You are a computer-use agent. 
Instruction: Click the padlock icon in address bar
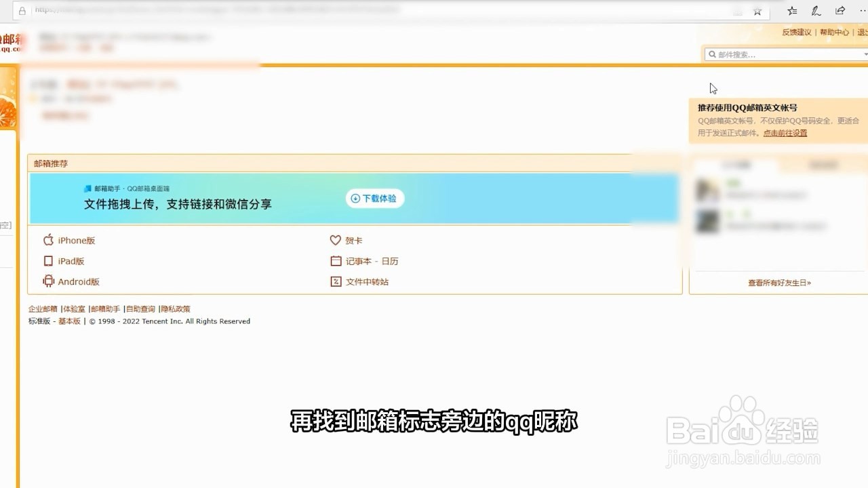point(22,12)
